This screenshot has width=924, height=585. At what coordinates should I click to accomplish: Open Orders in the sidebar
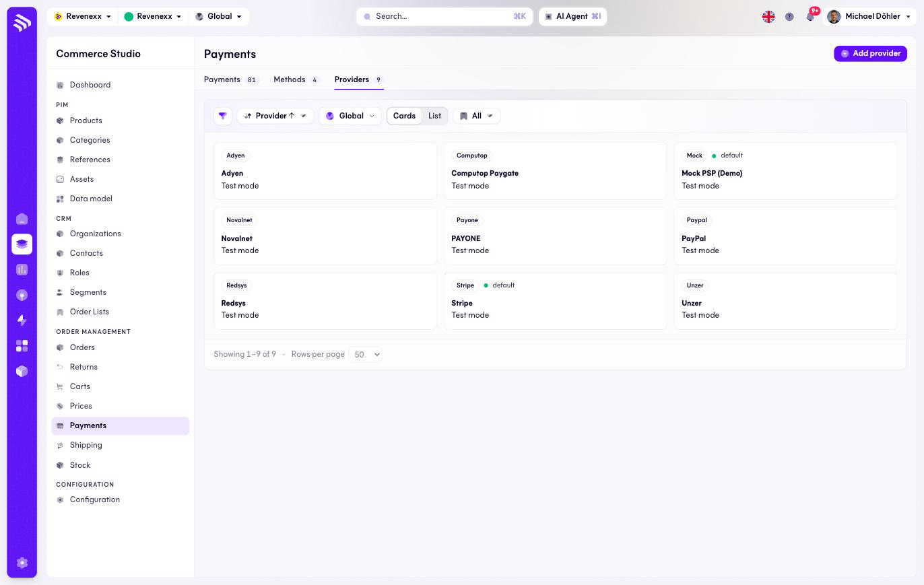click(x=121, y=347)
